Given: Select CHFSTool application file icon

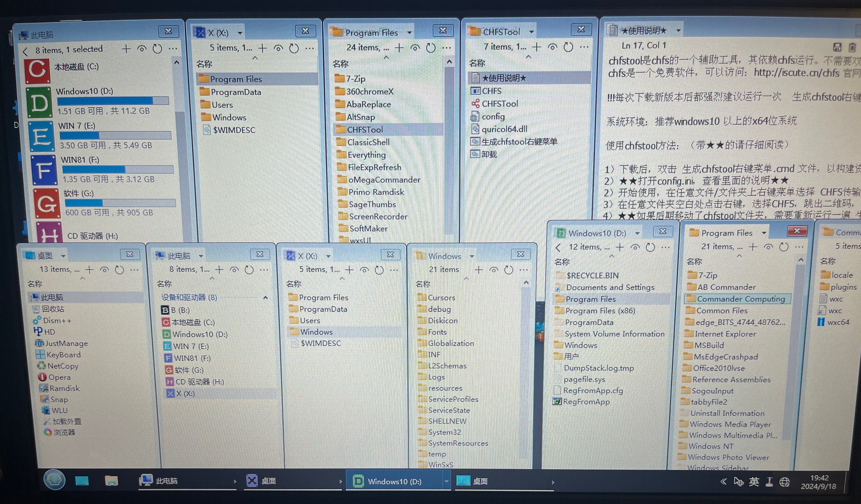Looking at the screenshot, I should point(475,104).
